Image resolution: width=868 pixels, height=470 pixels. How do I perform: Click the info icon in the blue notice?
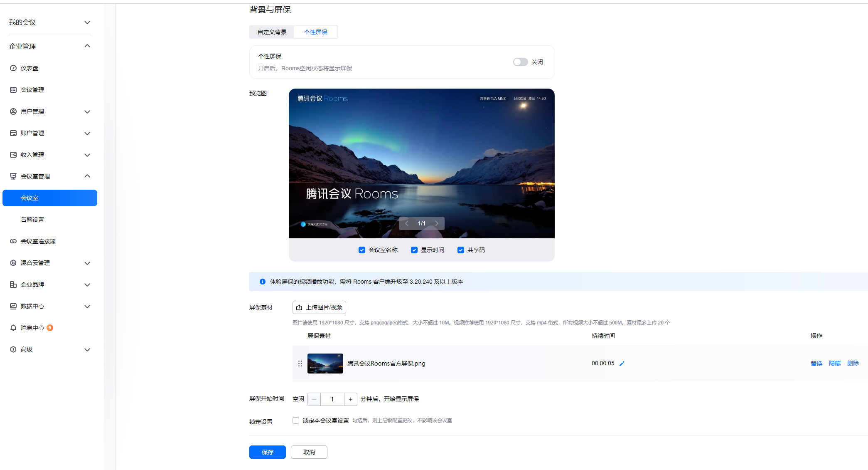point(263,282)
